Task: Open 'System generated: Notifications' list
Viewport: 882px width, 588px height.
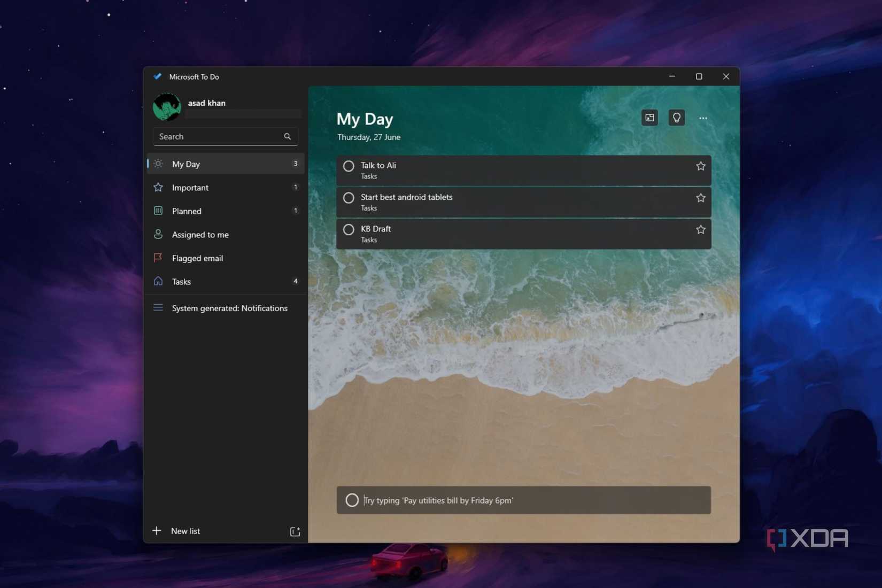Action: point(230,308)
